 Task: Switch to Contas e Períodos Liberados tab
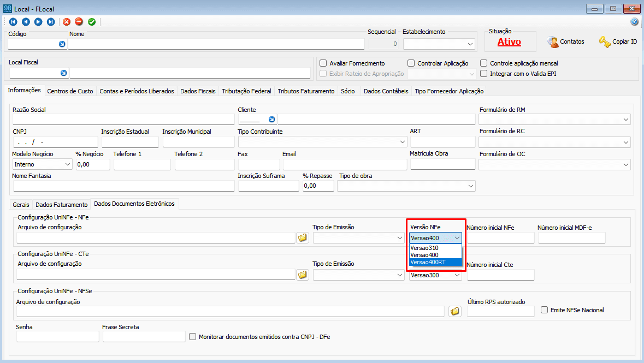(x=137, y=91)
